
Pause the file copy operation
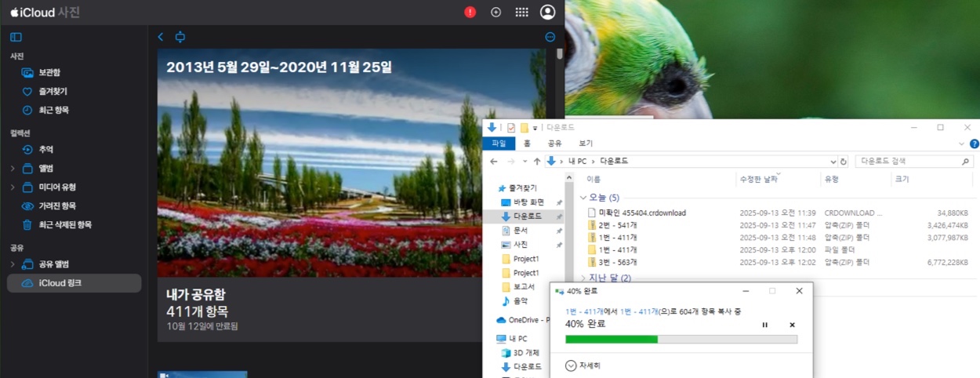765,325
